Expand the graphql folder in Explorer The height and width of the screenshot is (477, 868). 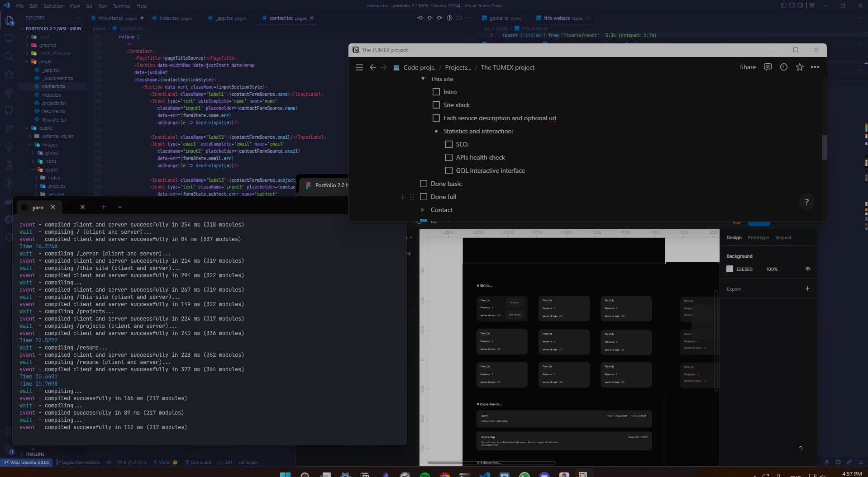click(x=47, y=45)
